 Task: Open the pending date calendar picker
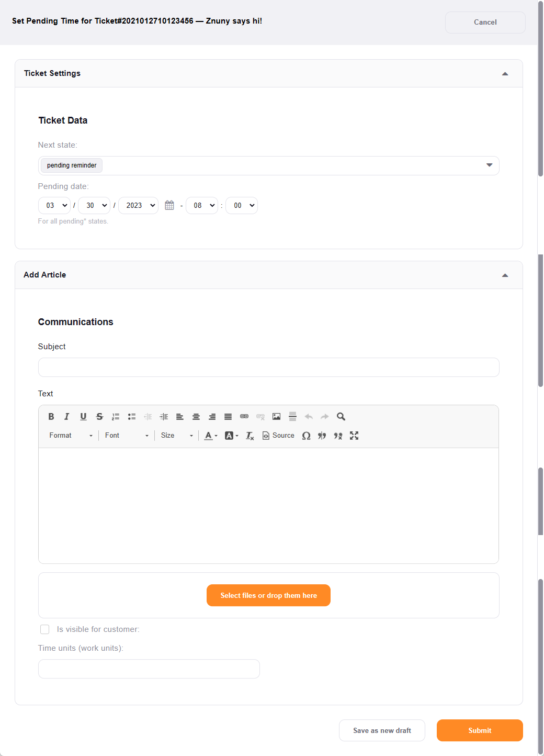(169, 205)
